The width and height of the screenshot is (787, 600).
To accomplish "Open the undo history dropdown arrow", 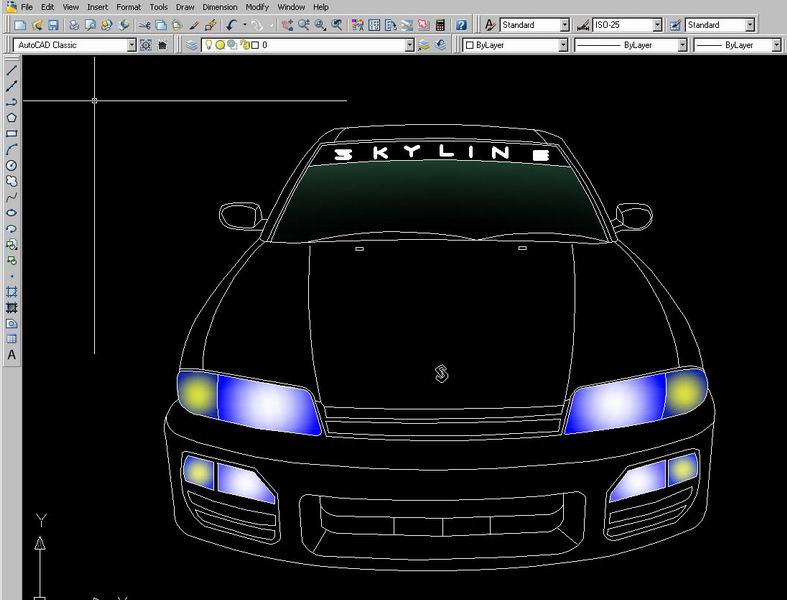I will (x=245, y=25).
